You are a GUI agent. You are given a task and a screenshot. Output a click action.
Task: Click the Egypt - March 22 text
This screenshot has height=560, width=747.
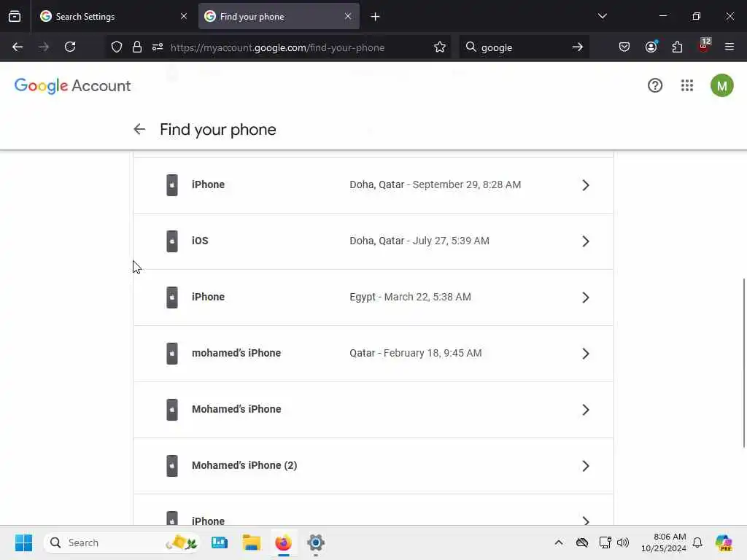(x=410, y=297)
